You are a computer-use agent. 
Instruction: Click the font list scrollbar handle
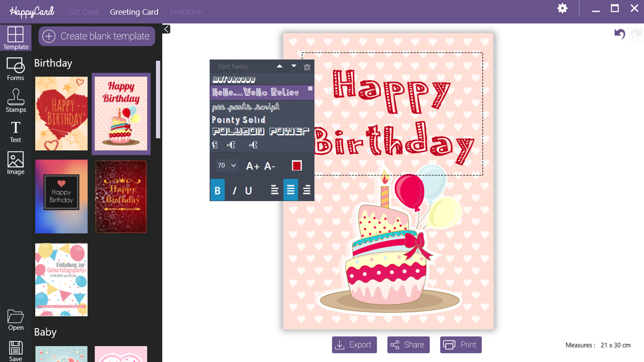311,89
